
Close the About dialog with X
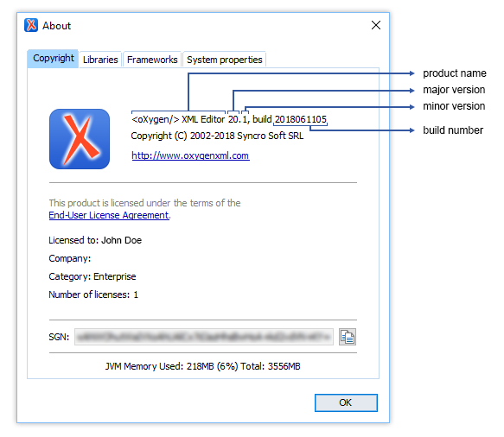click(376, 25)
